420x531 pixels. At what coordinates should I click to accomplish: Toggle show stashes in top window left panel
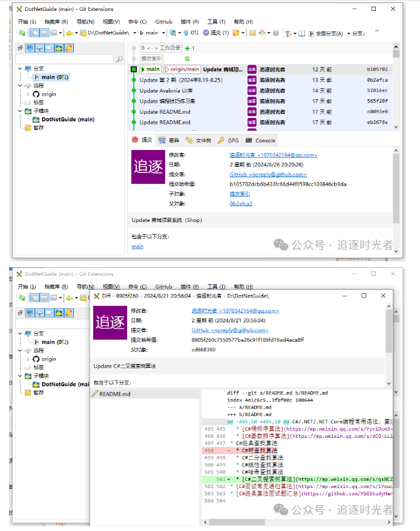tap(69, 48)
